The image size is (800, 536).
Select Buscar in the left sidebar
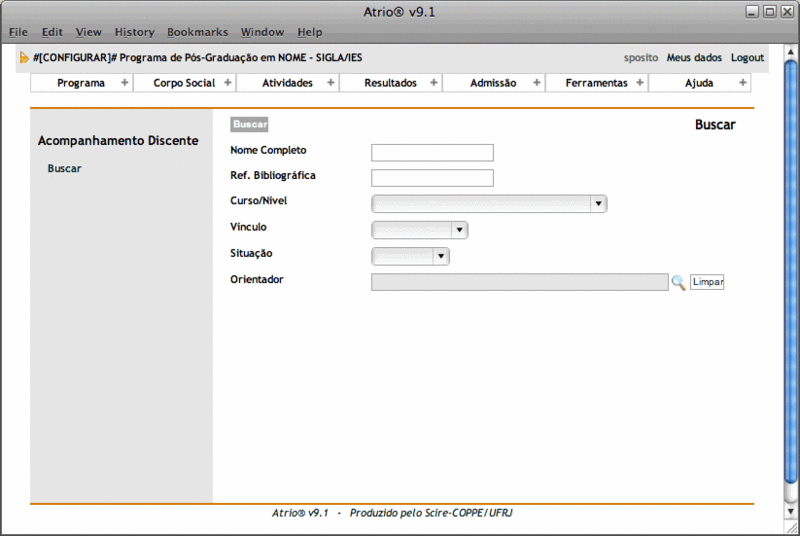point(64,168)
